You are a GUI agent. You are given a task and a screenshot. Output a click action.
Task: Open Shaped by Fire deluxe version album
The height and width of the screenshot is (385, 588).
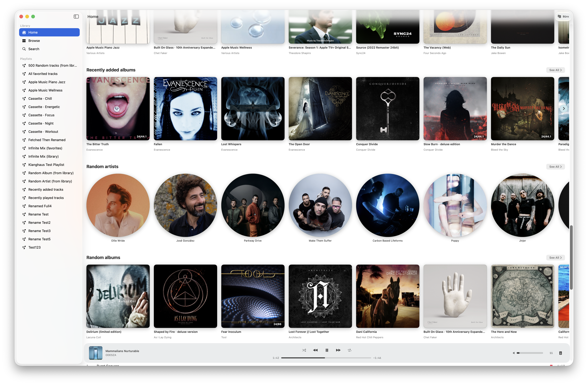[x=185, y=296]
